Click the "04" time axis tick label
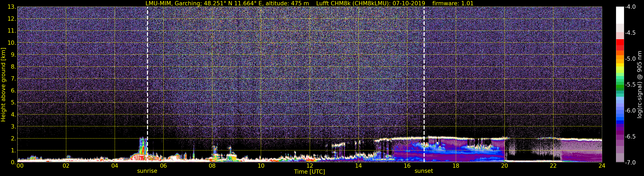This screenshot has width=644, height=176. pyautogui.click(x=115, y=166)
